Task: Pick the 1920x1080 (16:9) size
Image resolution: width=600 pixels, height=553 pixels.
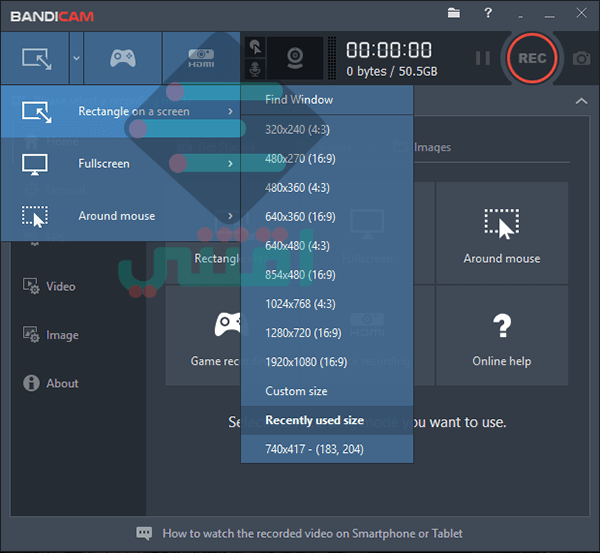Action: tap(327, 362)
